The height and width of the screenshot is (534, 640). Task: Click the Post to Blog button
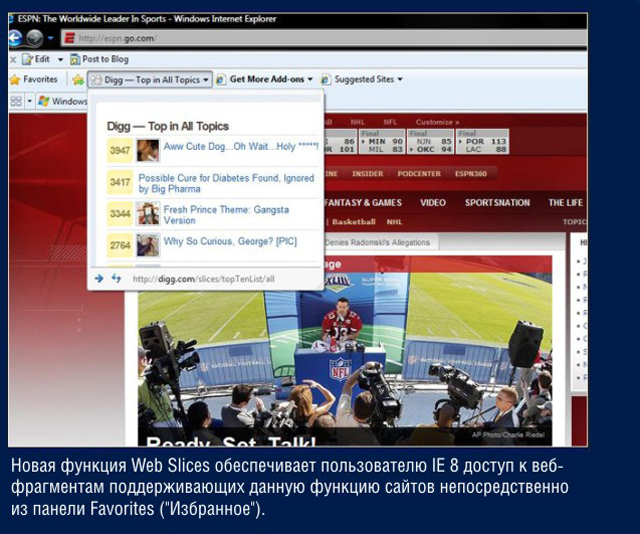[x=99, y=59]
